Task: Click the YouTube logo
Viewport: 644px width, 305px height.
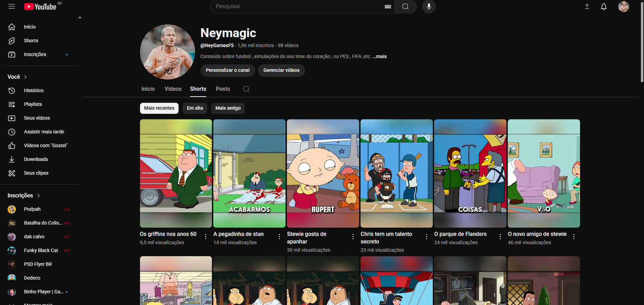Action: [x=40, y=6]
